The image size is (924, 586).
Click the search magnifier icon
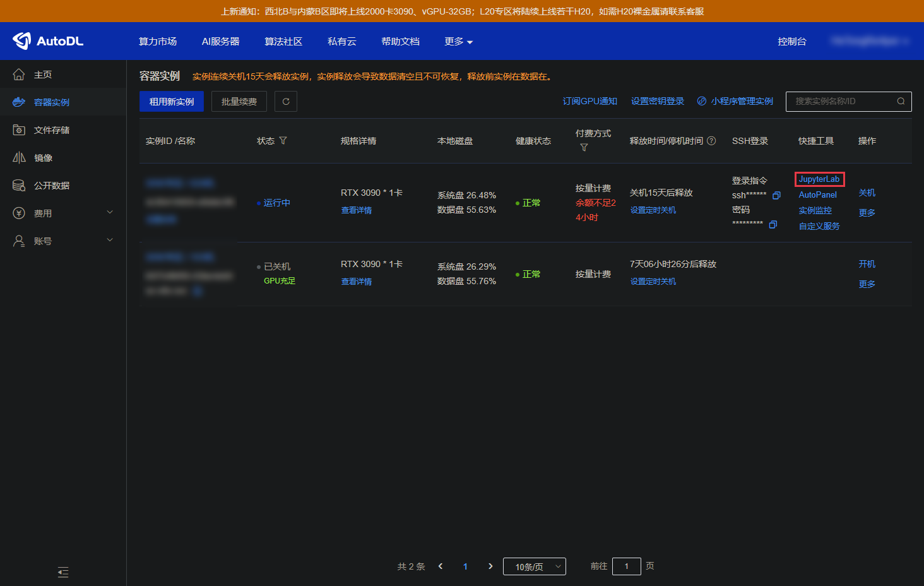click(x=901, y=102)
